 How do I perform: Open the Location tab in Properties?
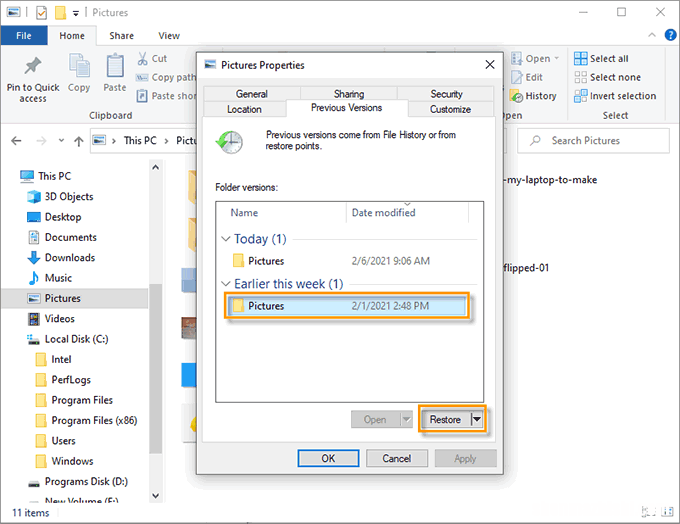pyautogui.click(x=244, y=109)
